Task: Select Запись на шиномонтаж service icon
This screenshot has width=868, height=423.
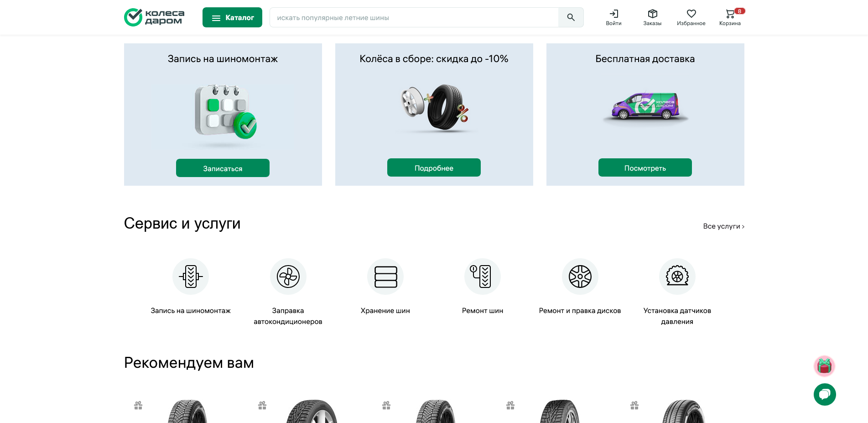Action: 191,277
